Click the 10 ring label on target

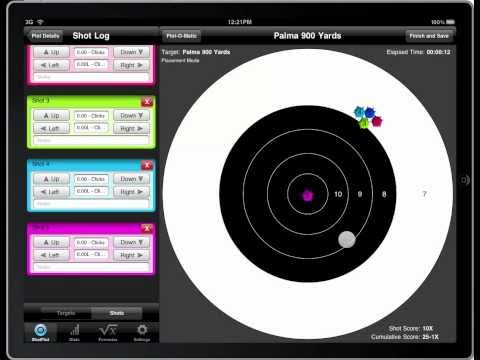point(338,194)
